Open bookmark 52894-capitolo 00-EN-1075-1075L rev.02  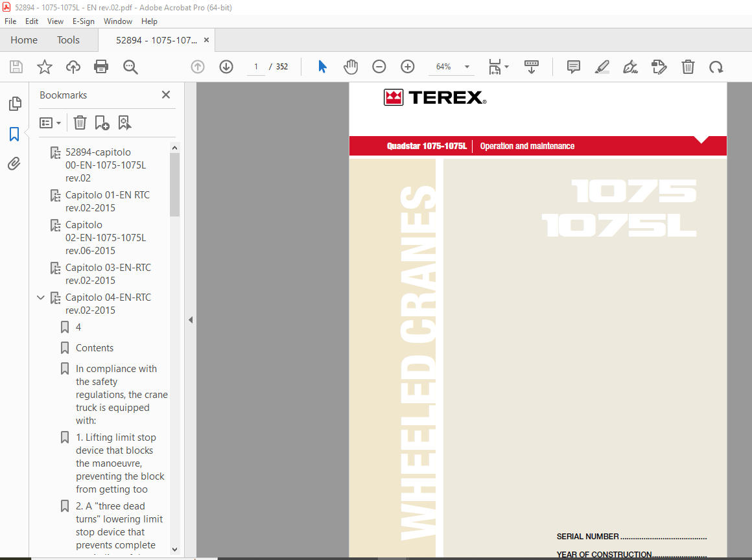click(106, 165)
